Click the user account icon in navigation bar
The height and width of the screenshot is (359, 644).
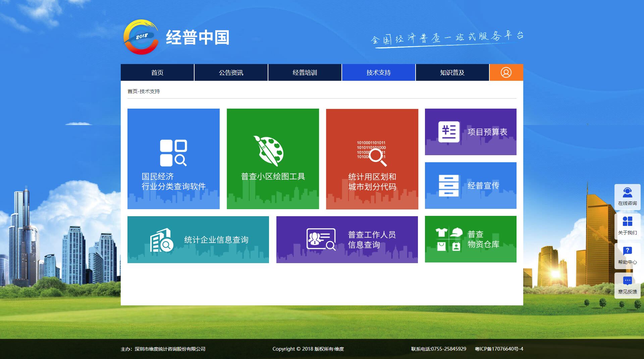point(506,72)
